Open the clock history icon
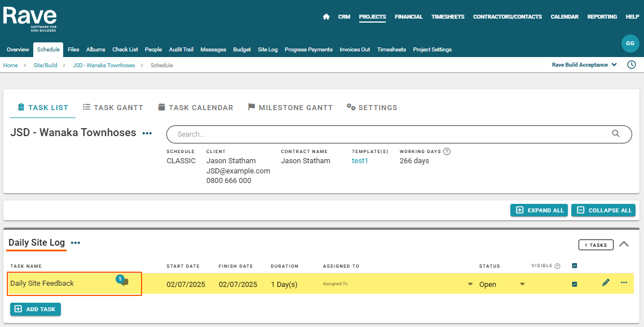The height and width of the screenshot is (327, 644). pos(632,65)
